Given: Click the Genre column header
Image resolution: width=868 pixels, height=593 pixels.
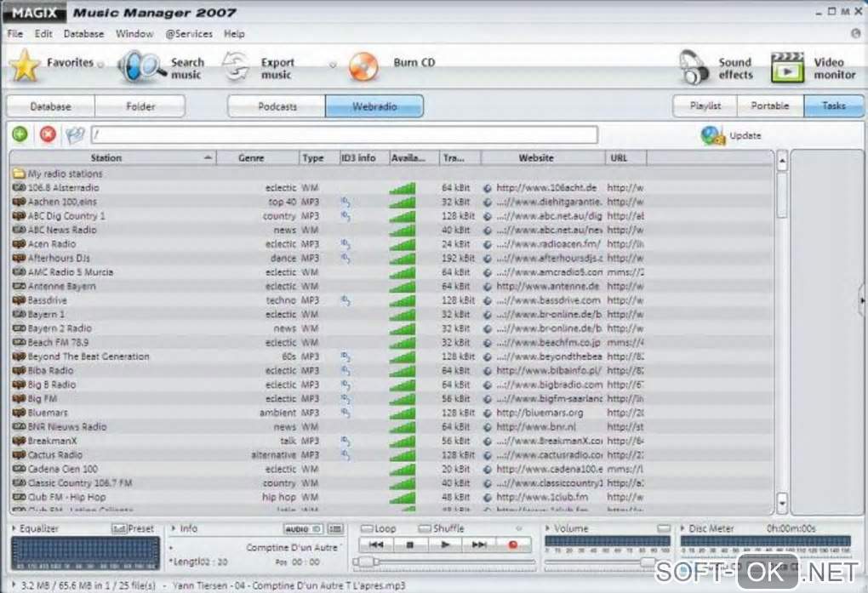Looking at the screenshot, I should pyautogui.click(x=257, y=157).
